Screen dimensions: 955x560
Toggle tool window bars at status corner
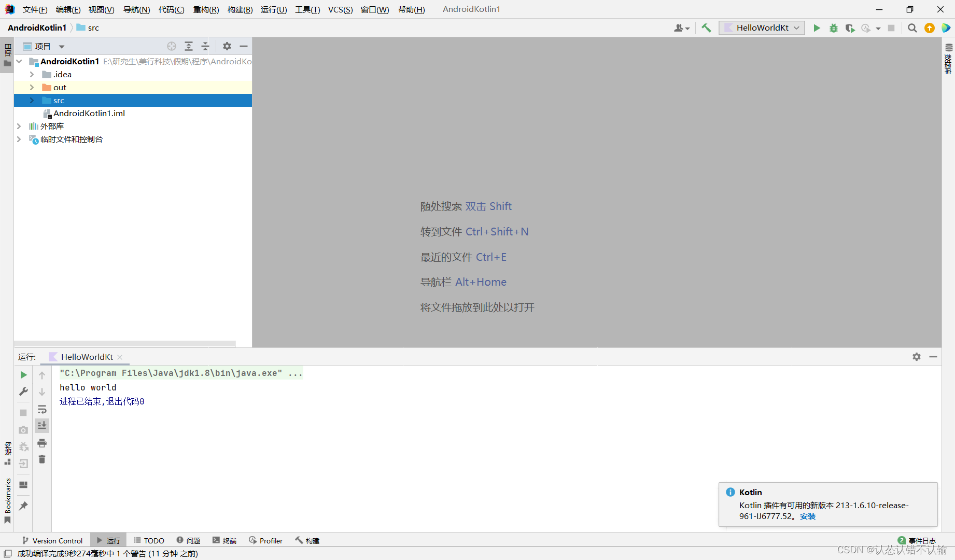tap(7, 554)
